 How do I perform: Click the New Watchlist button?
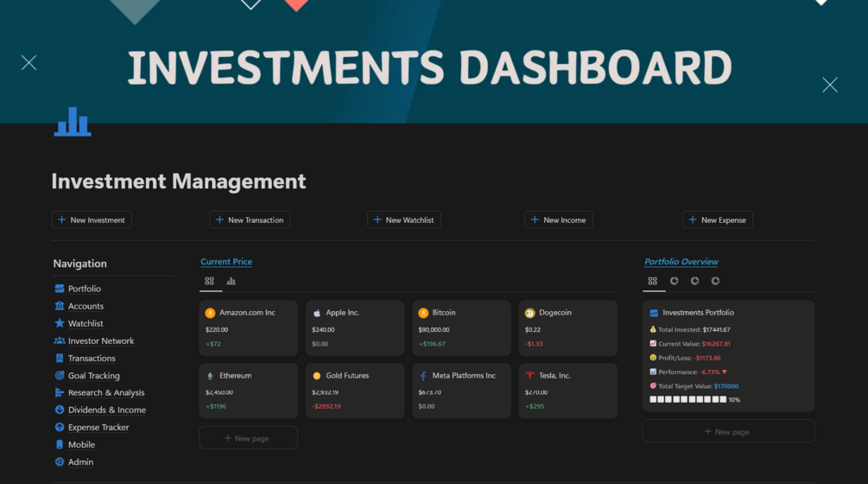tap(404, 220)
